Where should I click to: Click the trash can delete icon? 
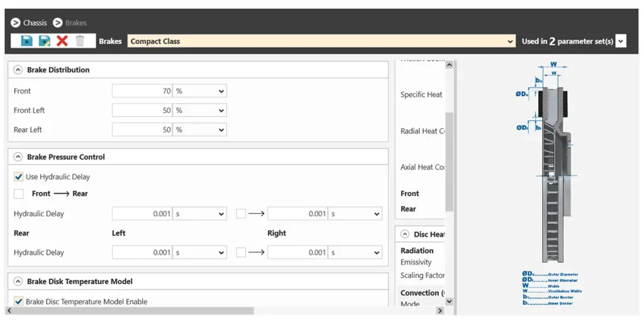80,41
